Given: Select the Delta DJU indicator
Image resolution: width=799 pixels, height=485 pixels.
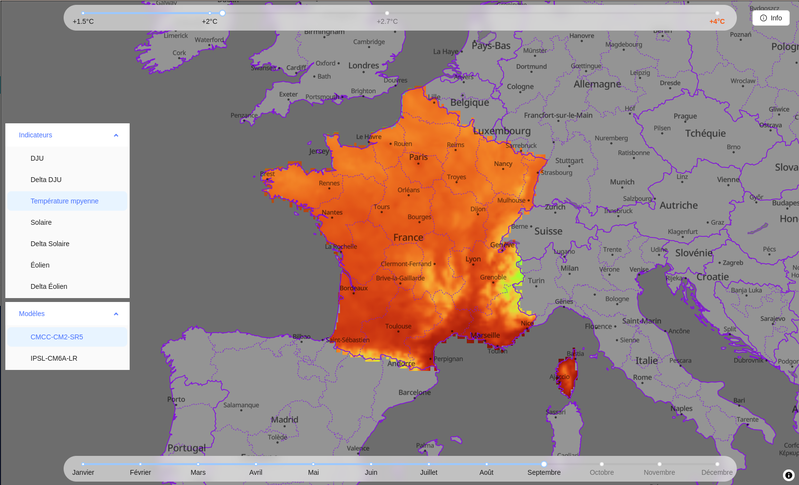Looking at the screenshot, I should click(46, 180).
